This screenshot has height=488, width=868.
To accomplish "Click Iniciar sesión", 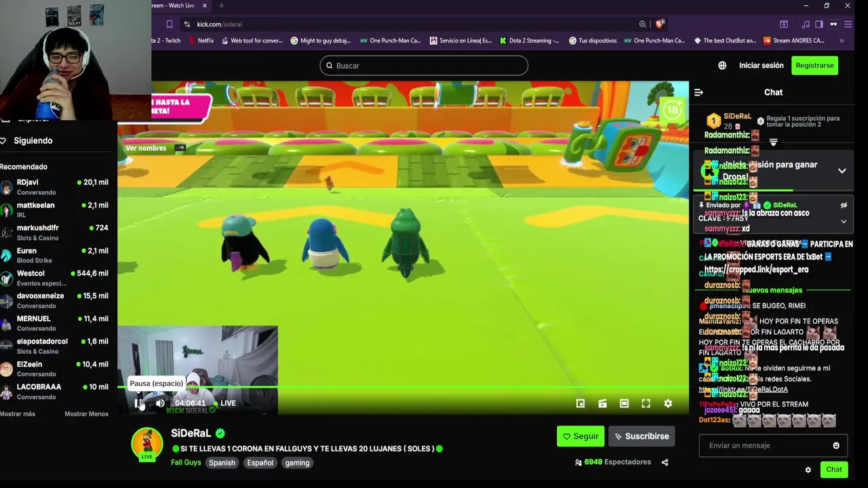I will [x=761, y=66].
